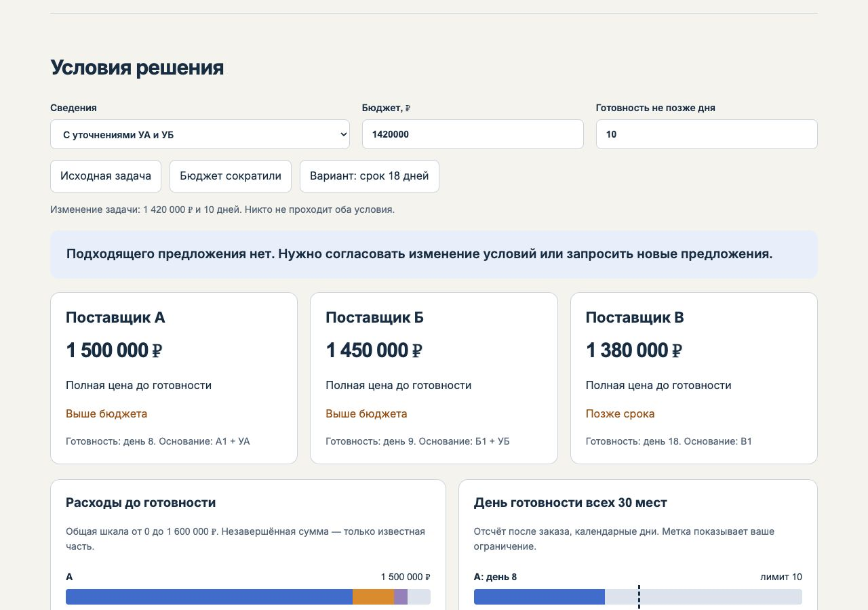
Task: Click Выше бюджета under Поставщик Б
Action: 366,413
